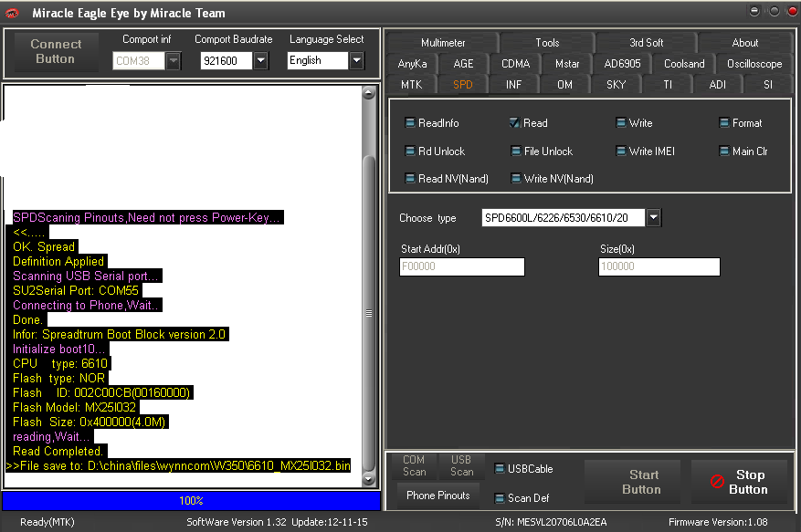This screenshot has width=801, height=532.
Task: Enable the Write checkbox
Action: 621,123
